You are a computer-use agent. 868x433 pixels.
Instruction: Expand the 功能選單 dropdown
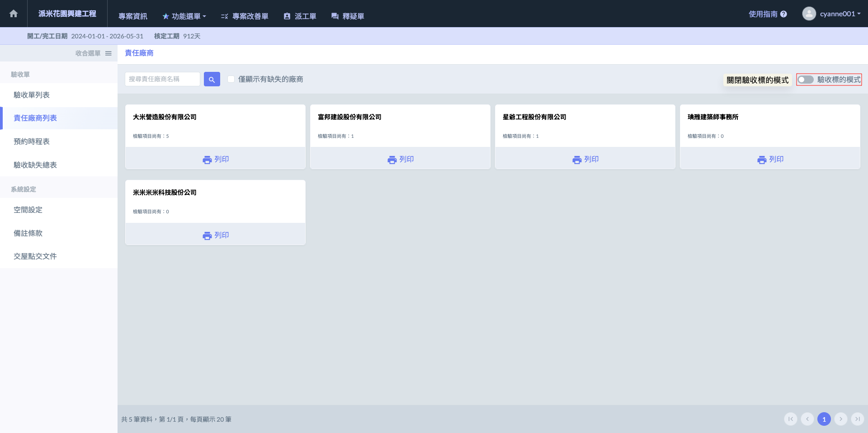[x=184, y=16]
